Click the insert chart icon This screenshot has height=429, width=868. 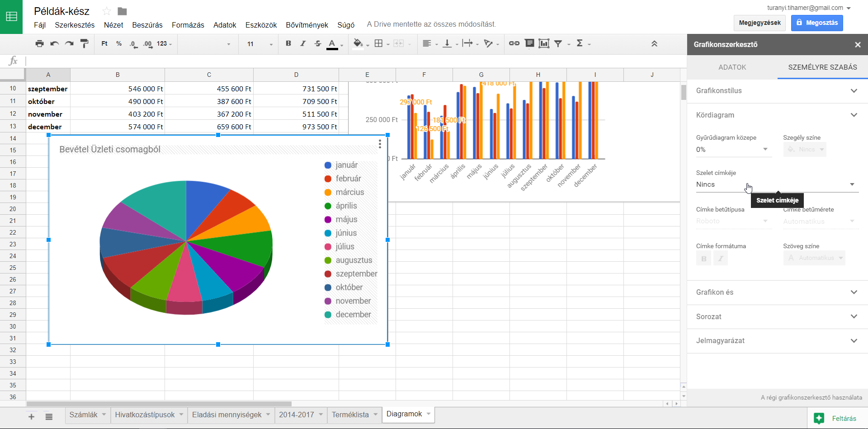(544, 43)
